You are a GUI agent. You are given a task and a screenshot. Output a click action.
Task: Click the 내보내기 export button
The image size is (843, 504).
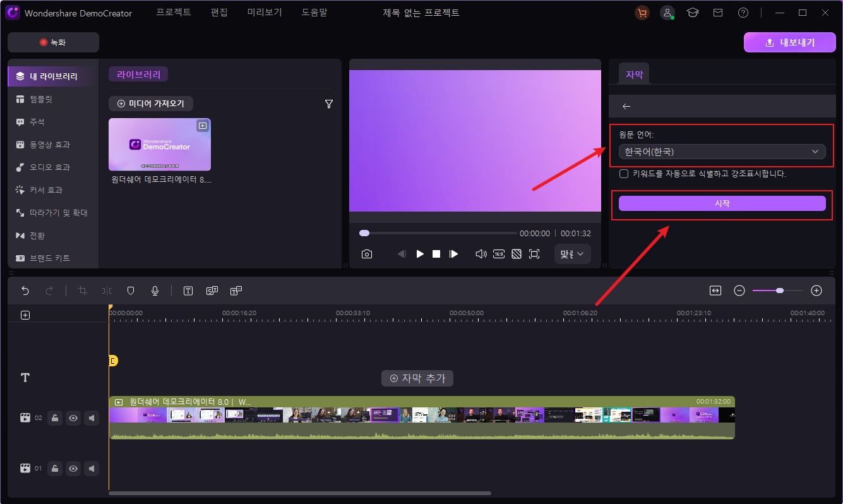coord(789,42)
